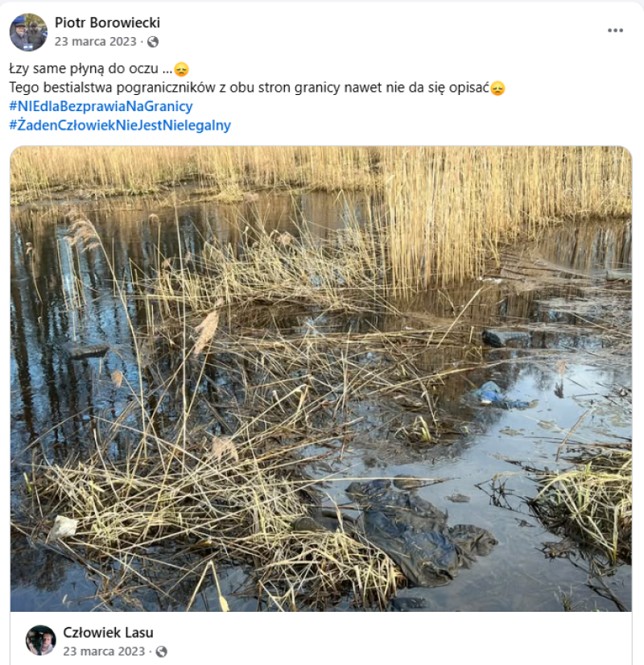Click Piotr's post timestamp '23 marca 2023'

(x=95, y=42)
